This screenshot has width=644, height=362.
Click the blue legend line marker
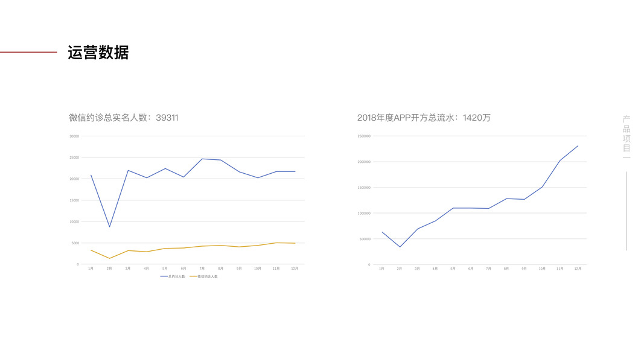click(x=164, y=276)
